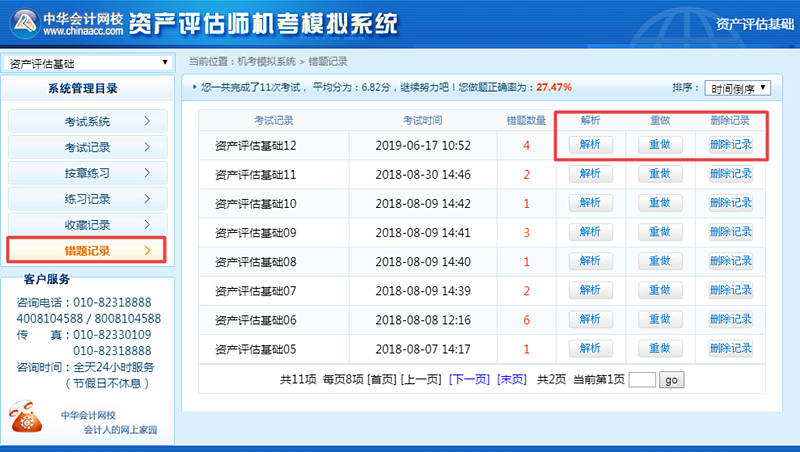
Task: Click 重做 for 资产评估基础09
Action: pyautogui.click(x=660, y=232)
